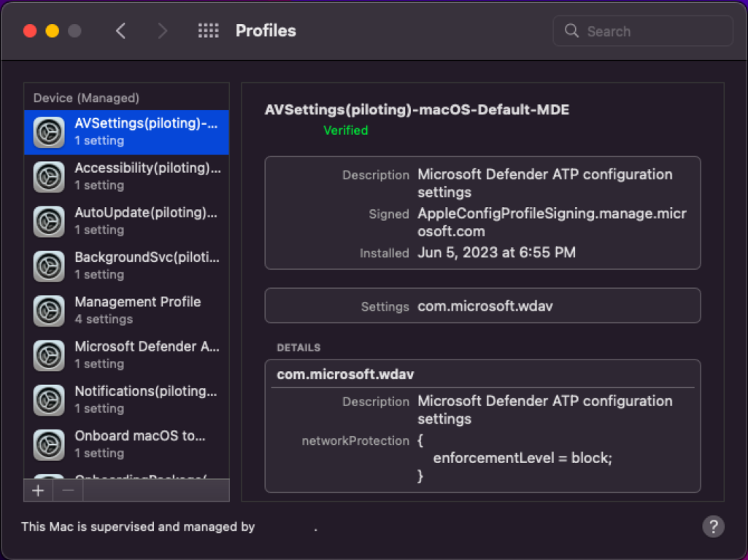Click the com.microsoft.wdav details header

tap(345, 375)
